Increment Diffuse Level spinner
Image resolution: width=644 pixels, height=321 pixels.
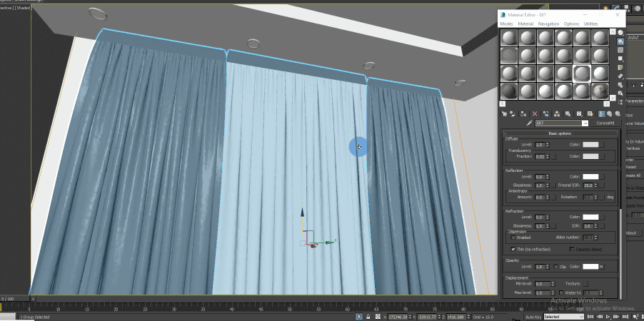(x=548, y=143)
